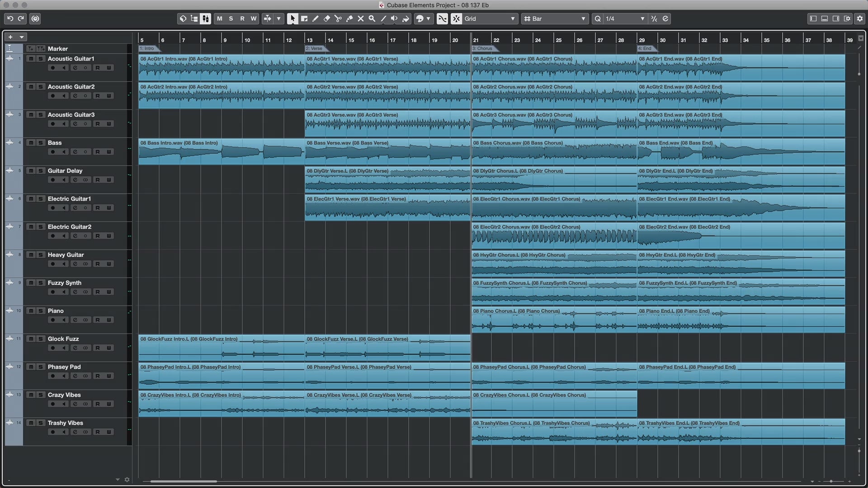This screenshot has width=868, height=488.
Task: Expand the track list options arrow at bottom
Action: pos(118,480)
